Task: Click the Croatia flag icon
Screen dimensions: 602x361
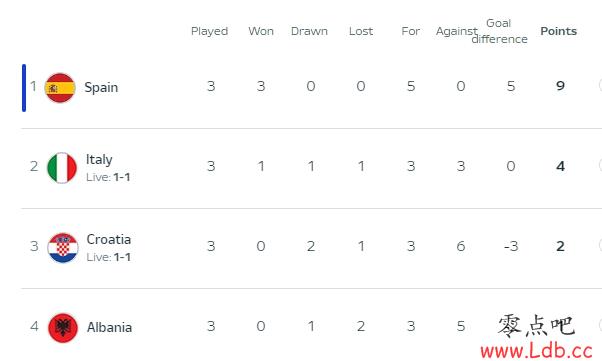Action: coord(63,248)
